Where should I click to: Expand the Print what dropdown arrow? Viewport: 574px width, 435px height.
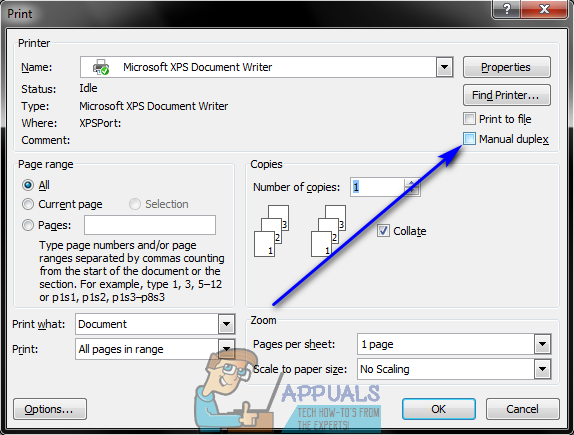point(226,324)
